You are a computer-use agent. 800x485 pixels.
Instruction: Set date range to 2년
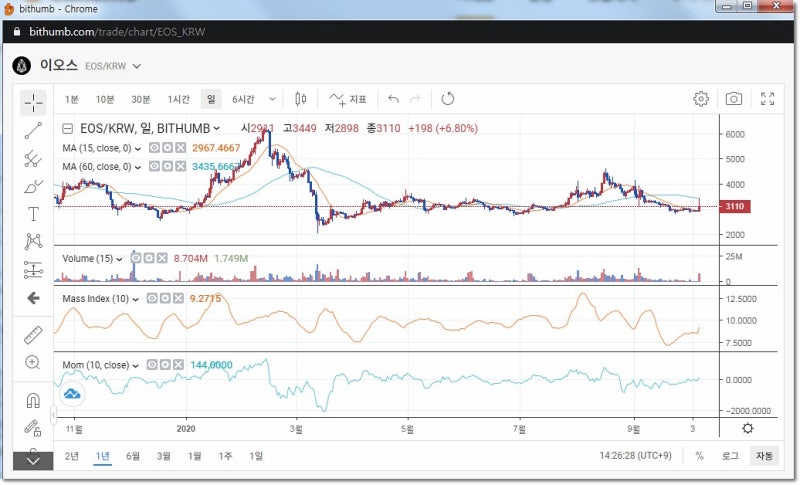coord(71,456)
